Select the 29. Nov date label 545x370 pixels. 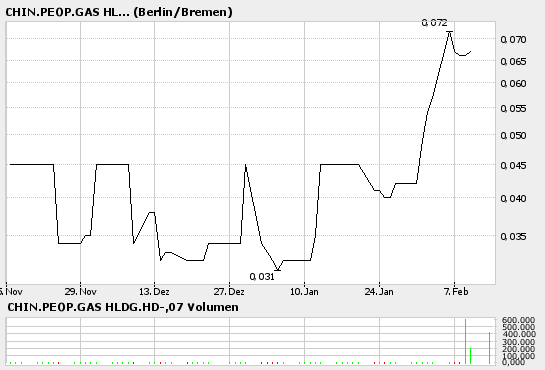(x=81, y=292)
